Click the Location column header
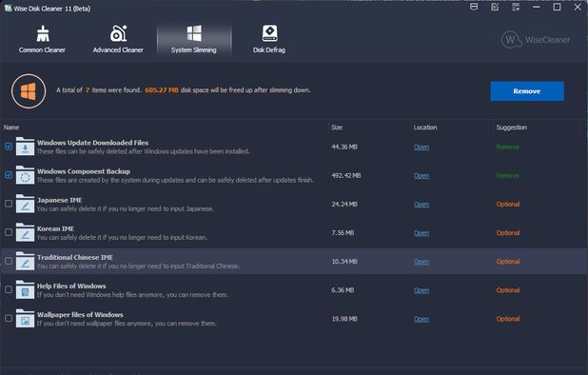Screen dimensions: 588x375 click(425, 128)
